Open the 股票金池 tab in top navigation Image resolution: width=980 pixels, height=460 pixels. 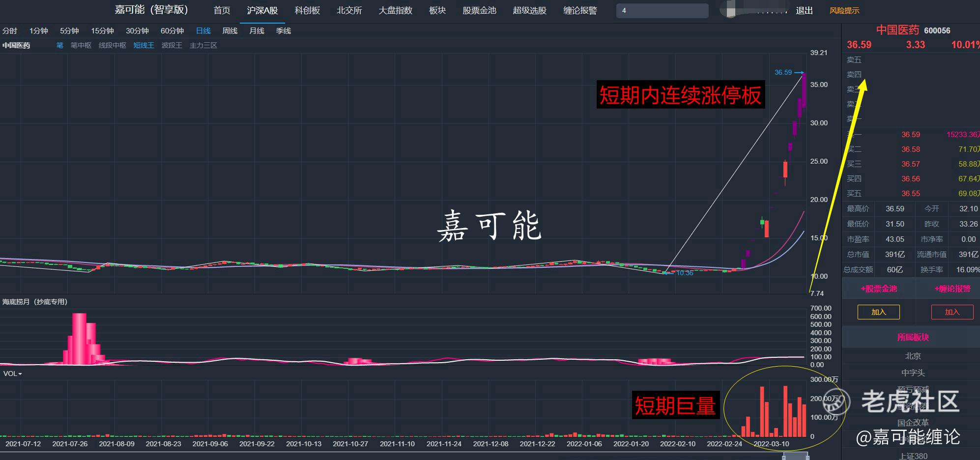coord(479,10)
